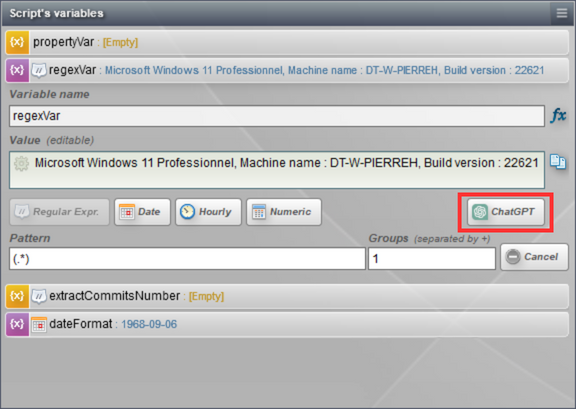The width and height of the screenshot is (576, 409).
Task: Edit the Variable name field containing regexVar
Action: click(277, 116)
